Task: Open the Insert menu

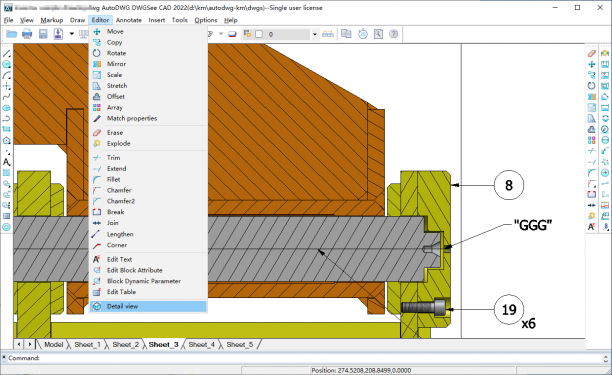Action: pos(157,20)
